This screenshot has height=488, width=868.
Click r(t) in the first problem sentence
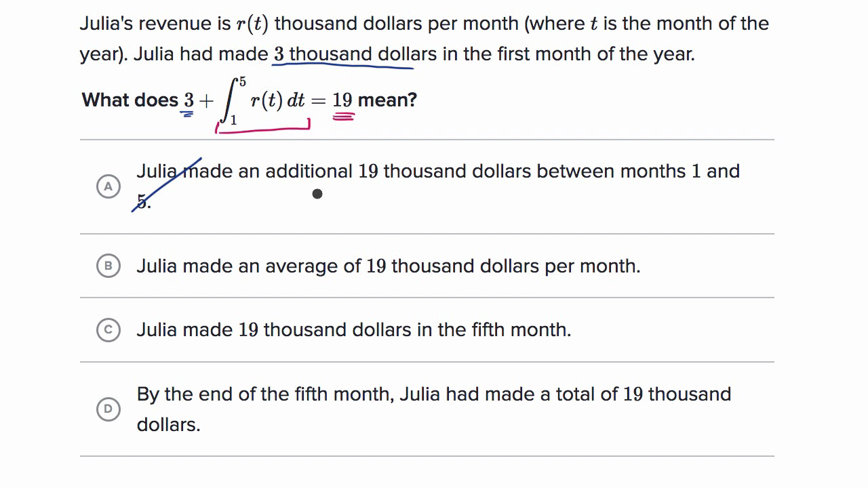click(252, 24)
